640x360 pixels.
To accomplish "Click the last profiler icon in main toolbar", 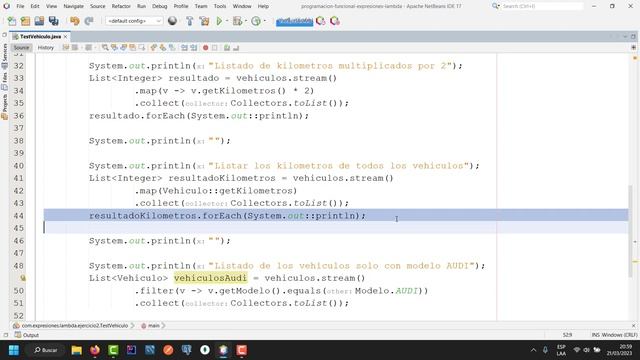I will tap(335, 21).
